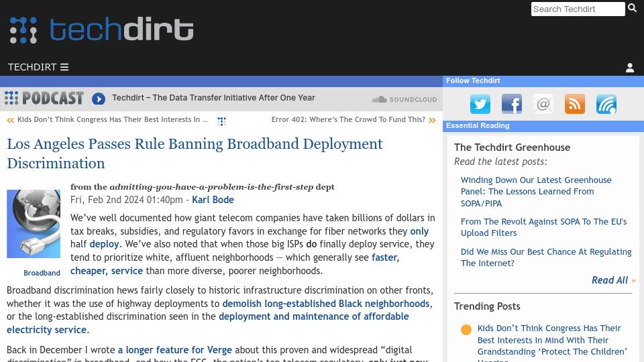Viewport: 644px width, 362px height.
Task: Open the orange RSS feed icon
Action: coord(575,104)
